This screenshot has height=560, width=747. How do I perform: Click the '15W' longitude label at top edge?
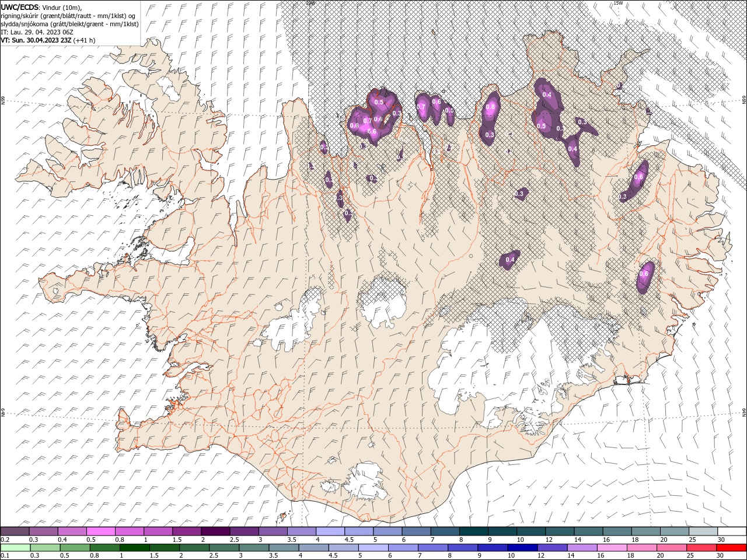617,3
